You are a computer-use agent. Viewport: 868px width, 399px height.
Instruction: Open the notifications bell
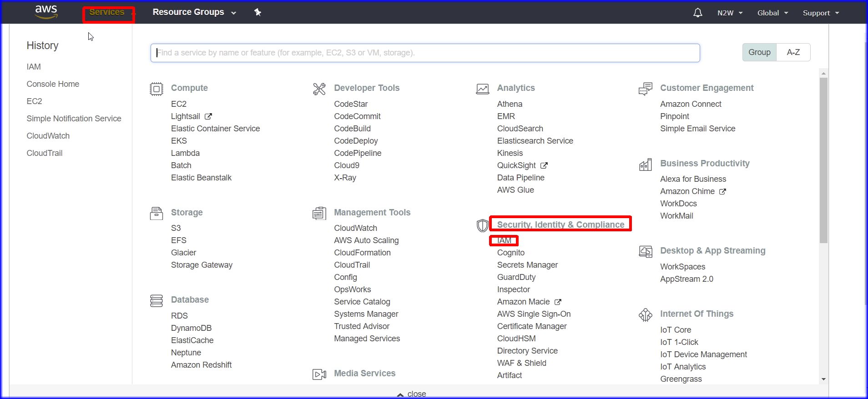[697, 13]
